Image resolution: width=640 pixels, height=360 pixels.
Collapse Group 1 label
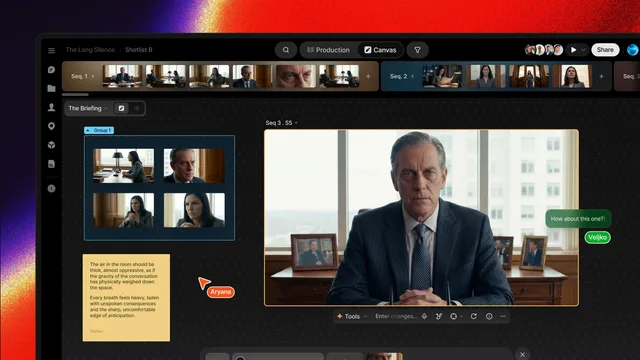tap(99, 130)
